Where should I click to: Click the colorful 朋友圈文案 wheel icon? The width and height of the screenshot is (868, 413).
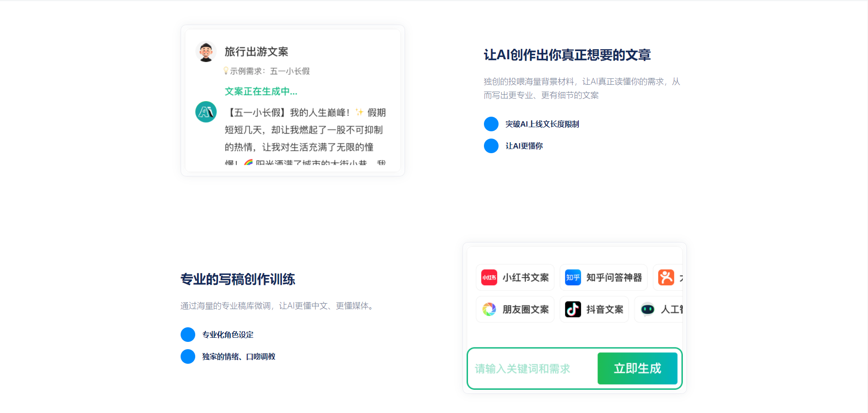pyautogui.click(x=489, y=309)
